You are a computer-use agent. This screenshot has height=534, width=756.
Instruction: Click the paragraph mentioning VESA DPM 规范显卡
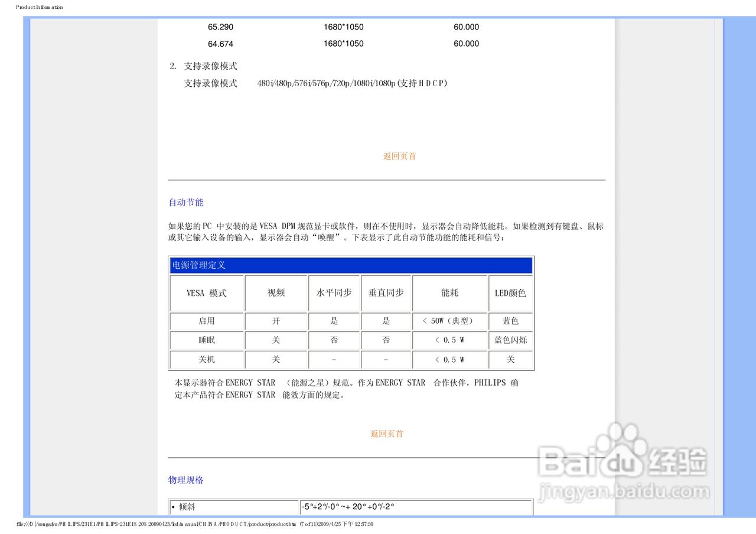click(x=386, y=232)
